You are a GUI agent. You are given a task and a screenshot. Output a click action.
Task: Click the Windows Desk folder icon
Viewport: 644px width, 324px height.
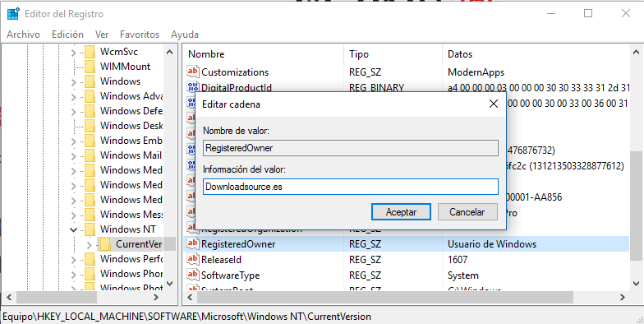click(90, 126)
